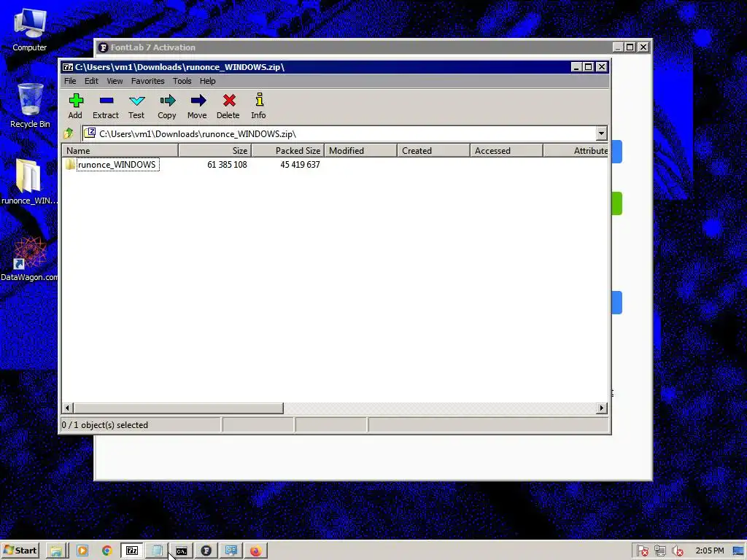
Task: Switch to the notepad-style taskbar window
Action: [157, 551]
